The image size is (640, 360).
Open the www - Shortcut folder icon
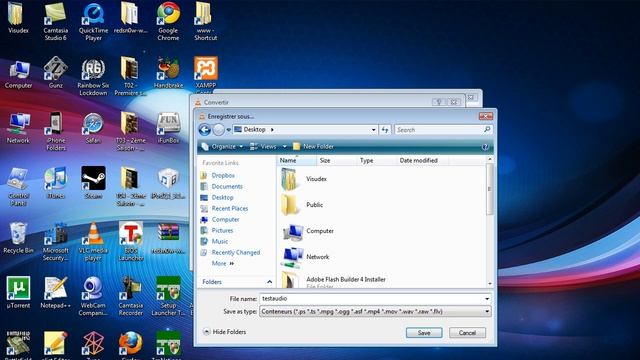click(205, 20)
